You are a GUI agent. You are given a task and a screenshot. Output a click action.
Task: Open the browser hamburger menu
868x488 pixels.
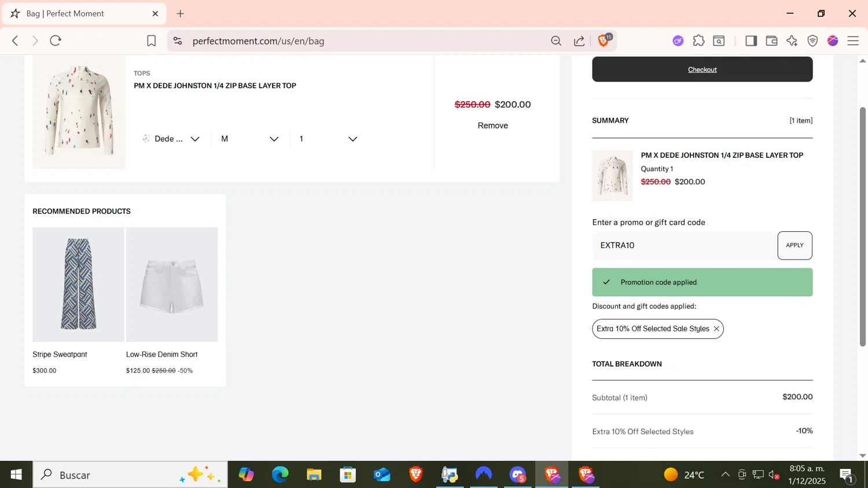(853, 41)
